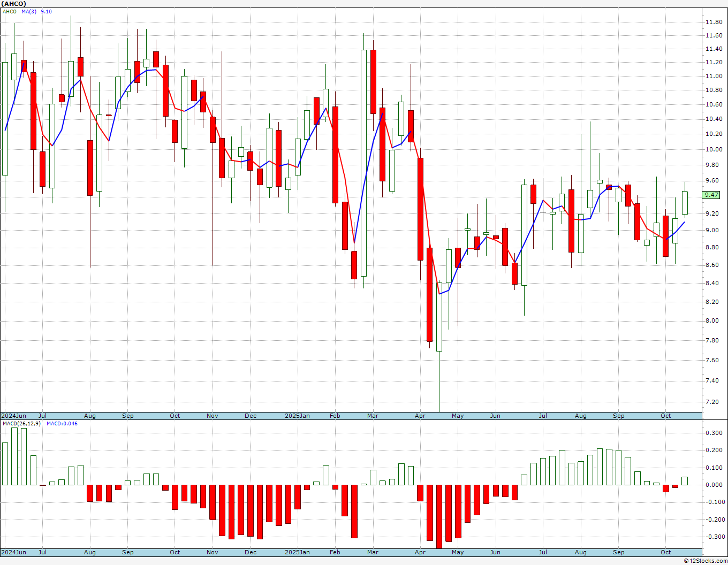Screen dimensions: 728x565
Task: Click May on the MACD panel date axis
Action: click(x=458, y=552)
